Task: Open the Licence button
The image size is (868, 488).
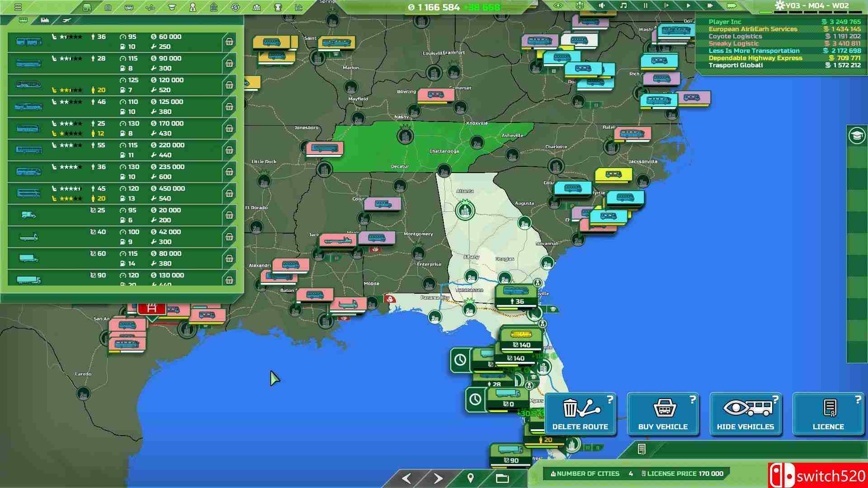Action: pos(828,414)
